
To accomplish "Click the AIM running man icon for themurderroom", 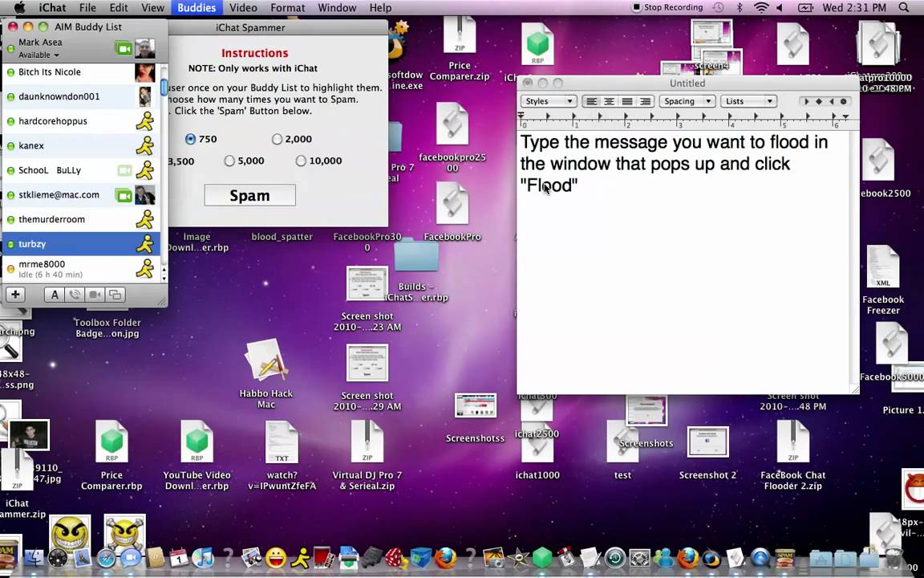I will pos(145,219).
